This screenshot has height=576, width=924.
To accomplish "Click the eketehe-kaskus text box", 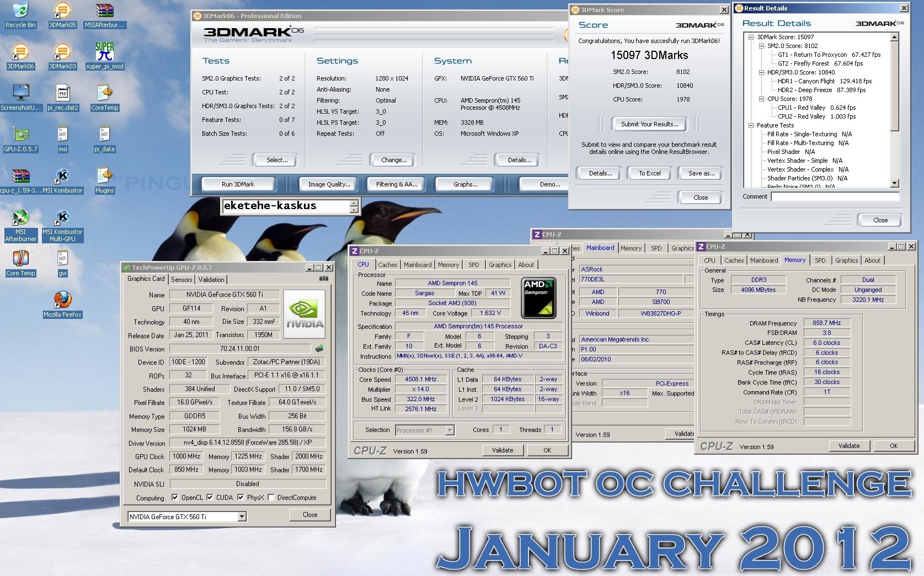I will pos(286,206).
